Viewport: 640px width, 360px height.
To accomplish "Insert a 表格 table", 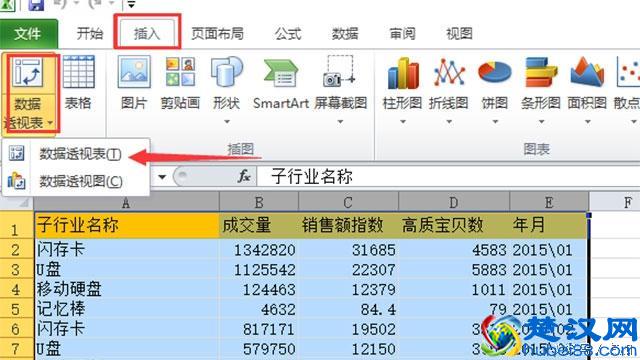I will tap(78, 84).
